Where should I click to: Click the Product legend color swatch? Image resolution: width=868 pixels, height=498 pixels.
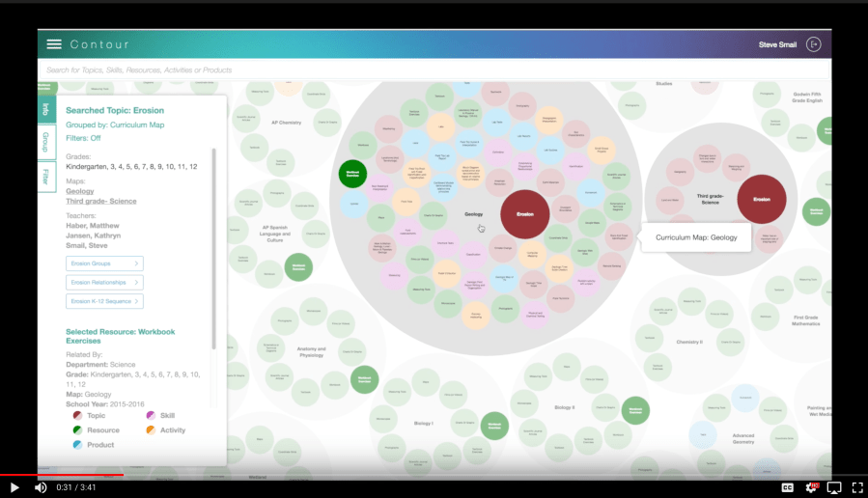pyautogui.click(x=77, y=445)
